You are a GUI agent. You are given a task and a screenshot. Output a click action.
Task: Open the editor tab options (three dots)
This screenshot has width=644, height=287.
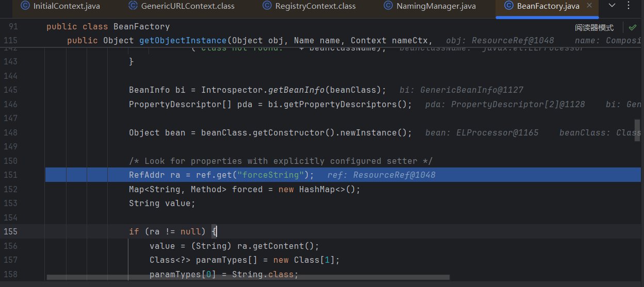(629, 6)
